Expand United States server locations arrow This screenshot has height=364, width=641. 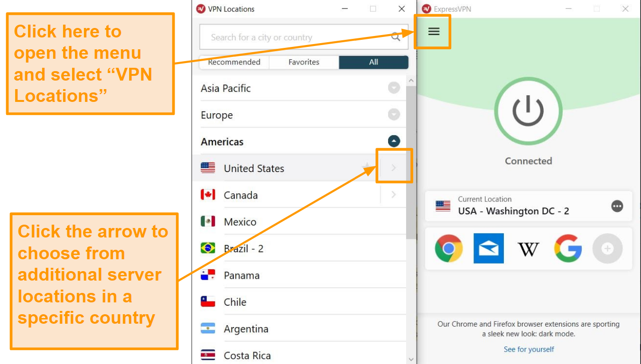tap(393, 168)
